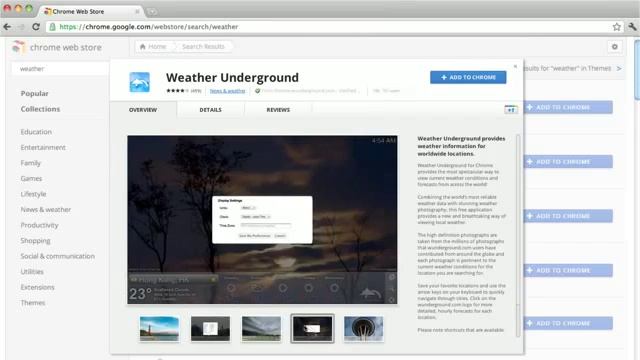
Task: Select the Themes category
Action: coord(33,302)
